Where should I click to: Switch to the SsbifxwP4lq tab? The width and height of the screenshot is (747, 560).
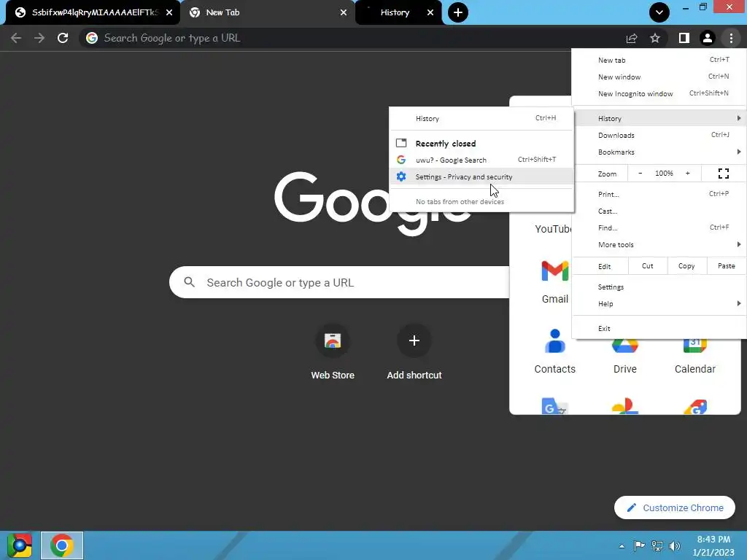pyautogui.click(x=93, y=12)
